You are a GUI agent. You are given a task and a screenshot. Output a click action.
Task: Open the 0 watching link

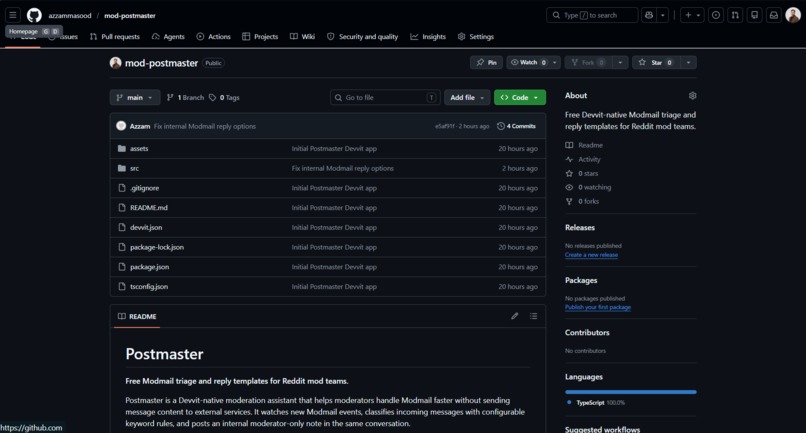[588, 187]
